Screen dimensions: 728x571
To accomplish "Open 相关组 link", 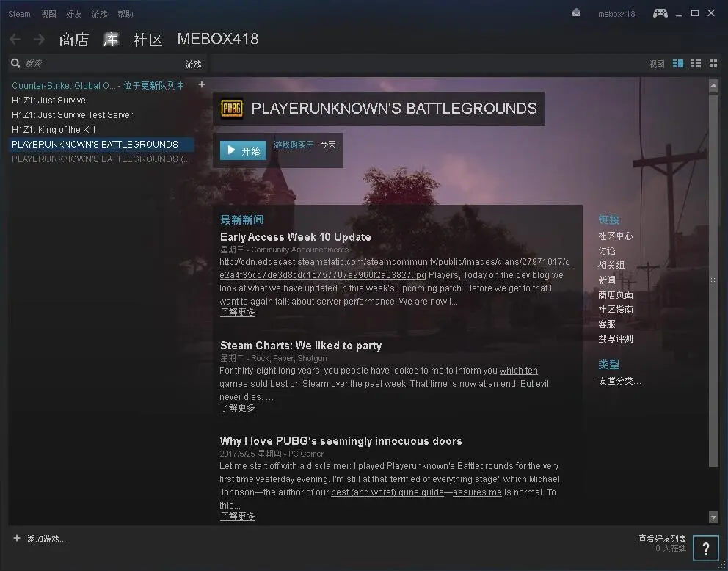I will pyautogui.click(x=611, y=265).
